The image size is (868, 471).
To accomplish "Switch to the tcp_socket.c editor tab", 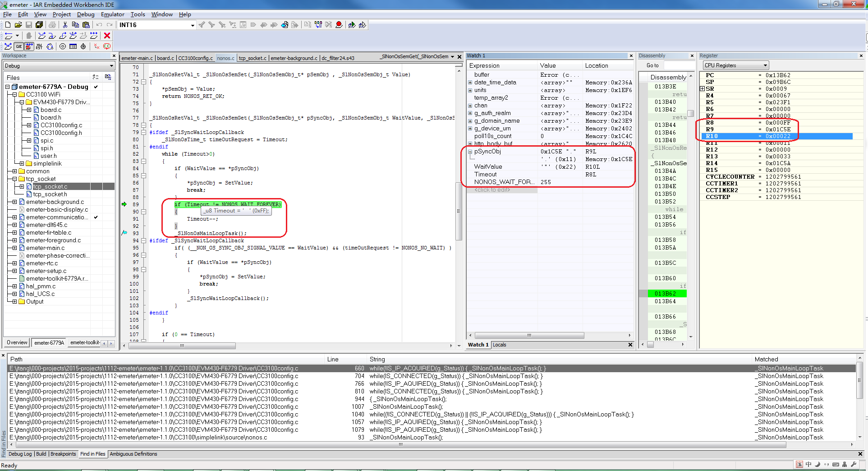I will click(252, 58).
